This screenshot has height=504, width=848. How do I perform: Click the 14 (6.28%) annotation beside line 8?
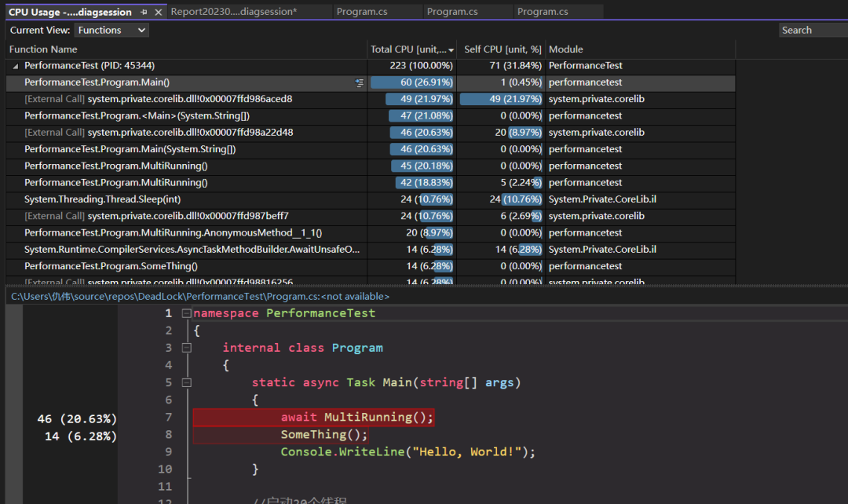click(x=81, y=436)
